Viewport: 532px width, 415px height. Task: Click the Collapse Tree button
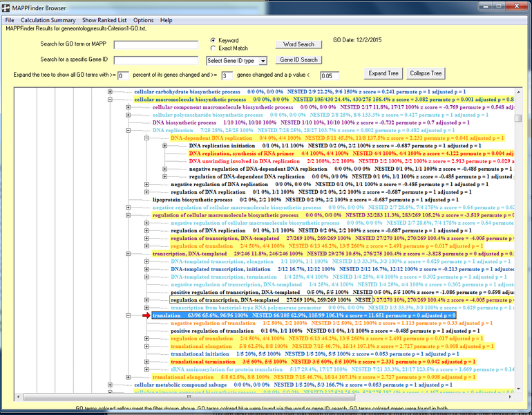[426, 73]
